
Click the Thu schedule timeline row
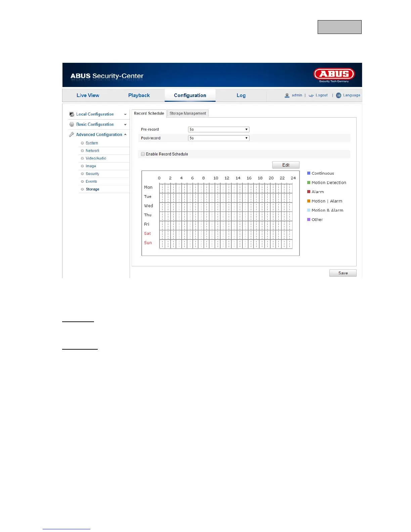coord(226,216)
